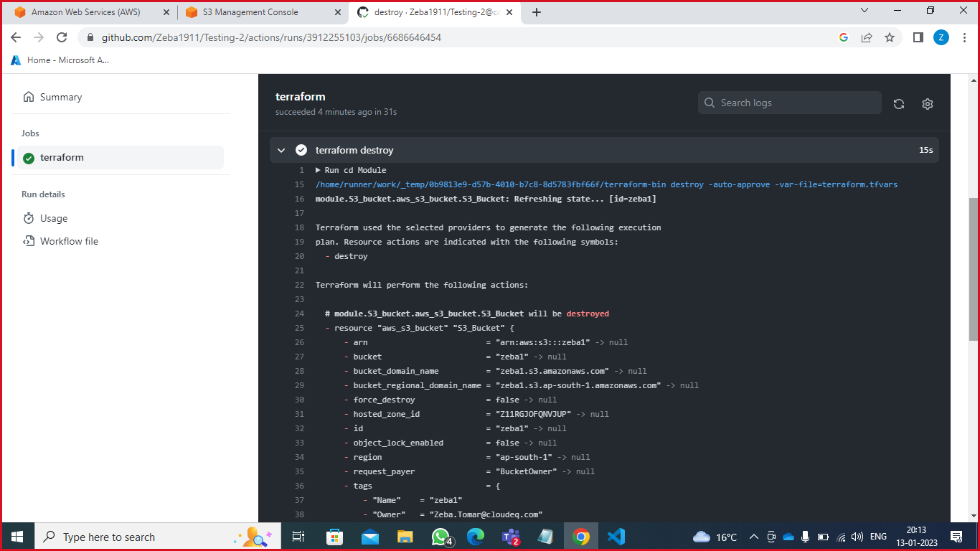This screenshot has height=551, width=980.
Task: Open Microsoft Edge from taskbar
Action: pyautogui.click(x=476, y=537)
